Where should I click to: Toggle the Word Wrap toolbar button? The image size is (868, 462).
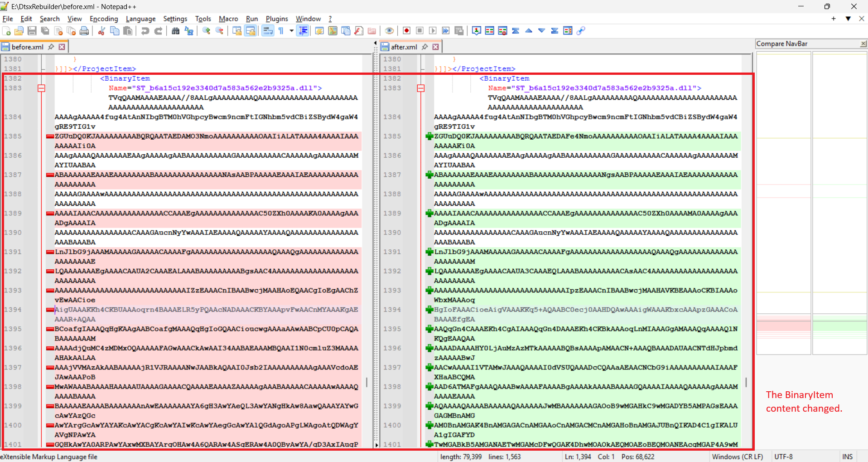pyautogui.click(x=268, y=31)
